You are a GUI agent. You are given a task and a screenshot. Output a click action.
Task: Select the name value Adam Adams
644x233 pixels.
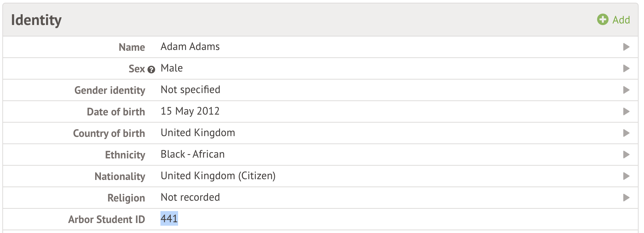coord(190,47)
